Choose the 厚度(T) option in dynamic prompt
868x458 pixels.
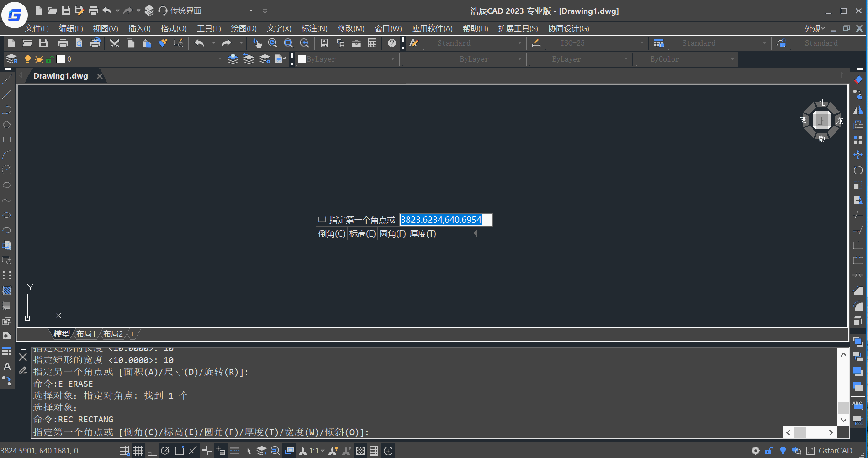click(423, 233)
